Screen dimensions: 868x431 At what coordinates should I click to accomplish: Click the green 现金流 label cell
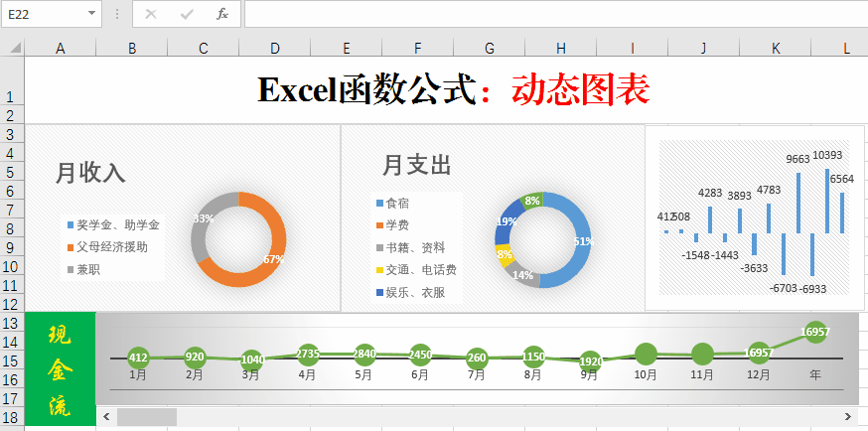click(61, 369)
